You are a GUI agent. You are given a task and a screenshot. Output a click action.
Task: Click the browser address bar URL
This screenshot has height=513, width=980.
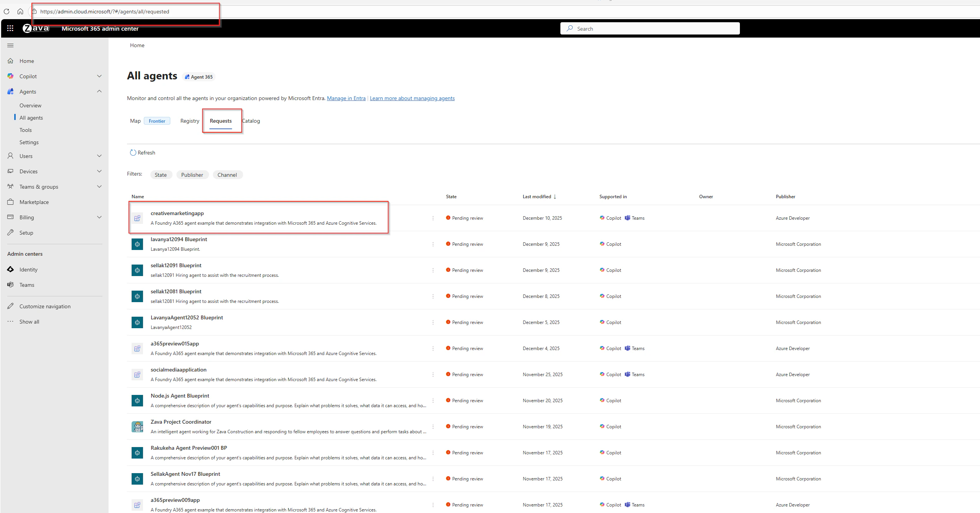point(105,12)
